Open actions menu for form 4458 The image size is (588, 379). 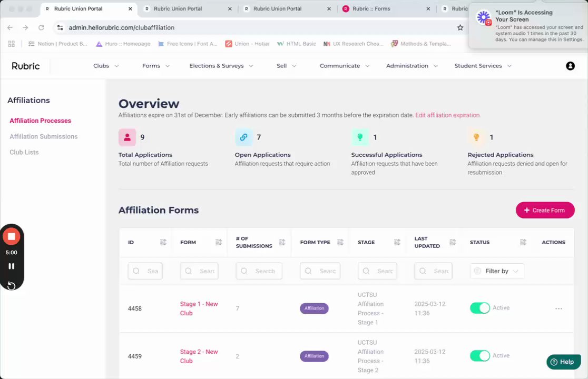pos(558,308)
